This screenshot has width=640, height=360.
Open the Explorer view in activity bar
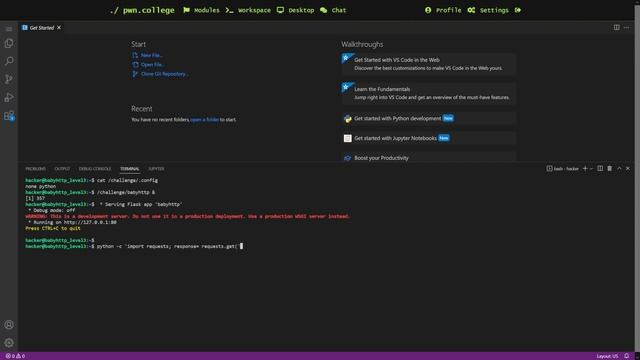[x=9, y=43]
